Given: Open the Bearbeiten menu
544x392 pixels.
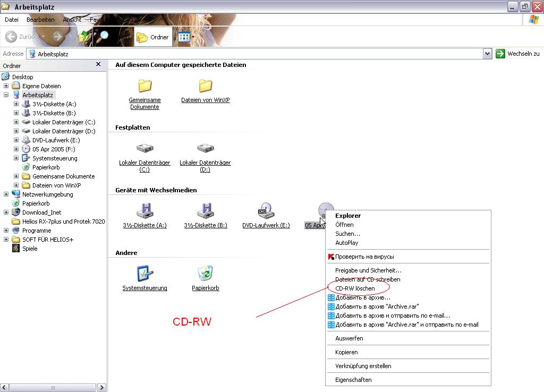Looking at the screenshot, I should (x=40, y=20).
